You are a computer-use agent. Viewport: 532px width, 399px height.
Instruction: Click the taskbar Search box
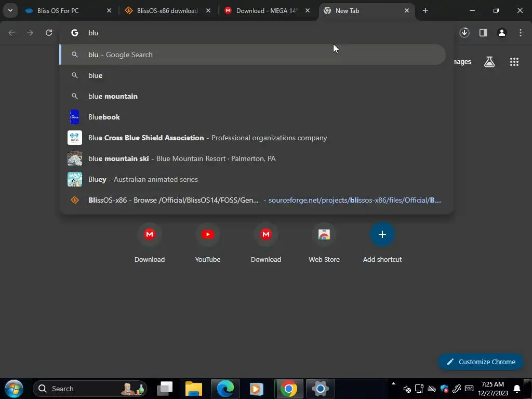click(x=90, y=389)
